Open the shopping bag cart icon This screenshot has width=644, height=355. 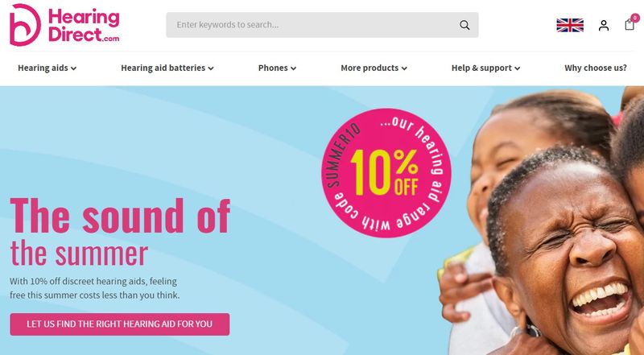(630, 25)
